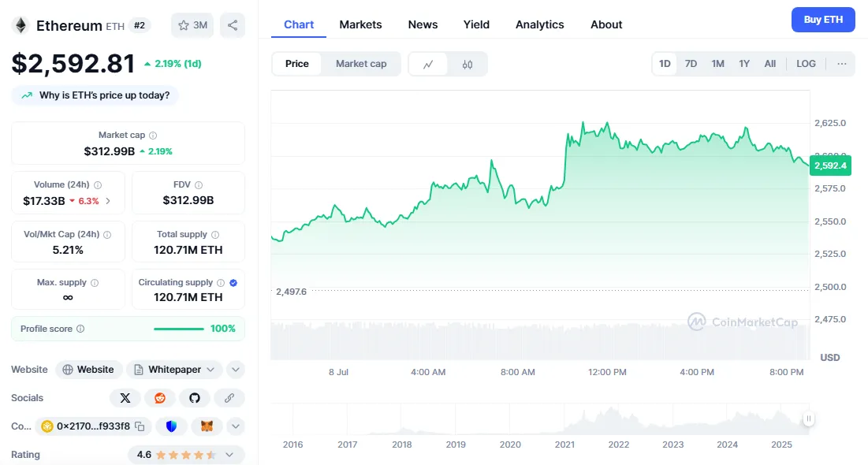Click the chain link icon in Socials
868x465 pixels.
(x=229, y=398)
